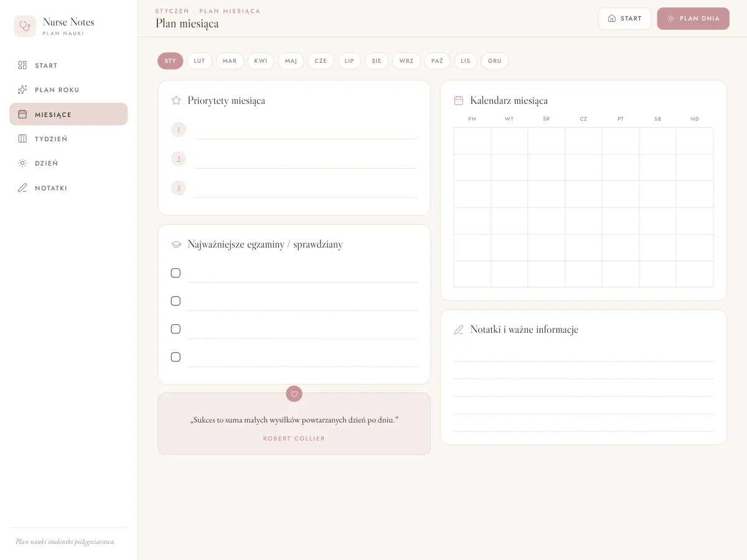Screen dimensions: 747x560
Task: Click the calendar icon beside Kalendarz miesiąca
Action: [459, 100]
